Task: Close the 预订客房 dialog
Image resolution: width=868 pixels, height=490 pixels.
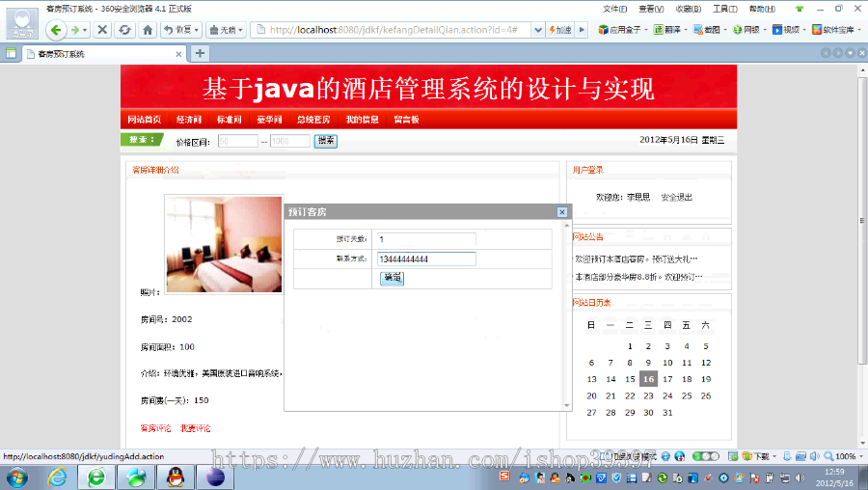Action: (x=562, y=212)
